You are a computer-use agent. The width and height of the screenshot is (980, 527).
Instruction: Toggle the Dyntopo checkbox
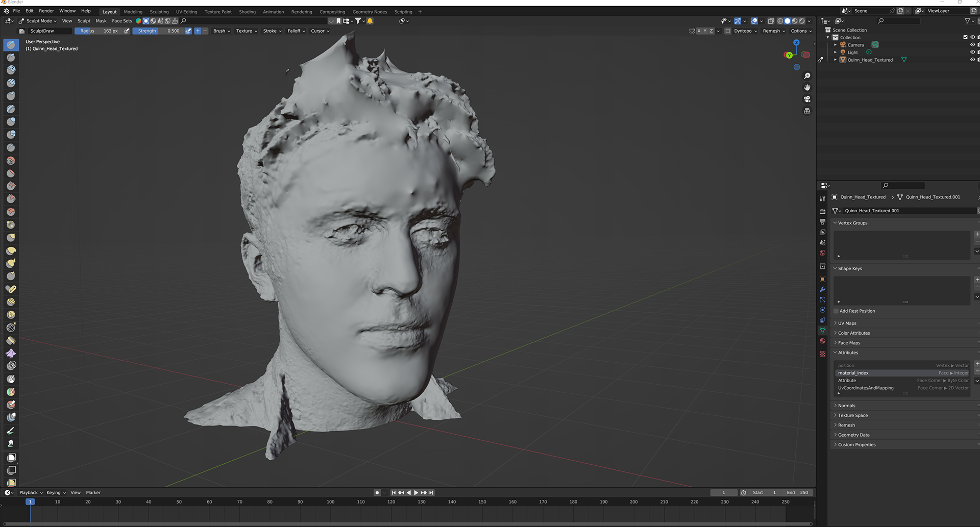tap(728, 31)
